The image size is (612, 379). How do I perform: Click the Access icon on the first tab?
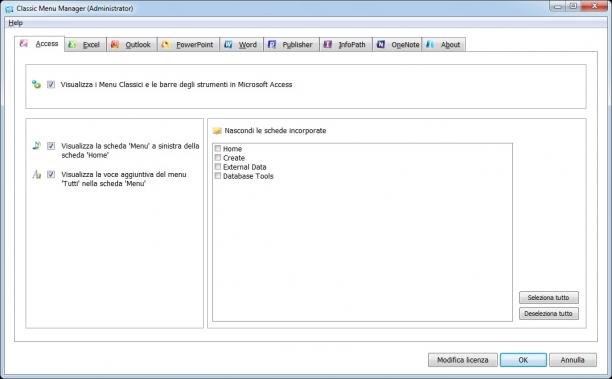[24, 43]
